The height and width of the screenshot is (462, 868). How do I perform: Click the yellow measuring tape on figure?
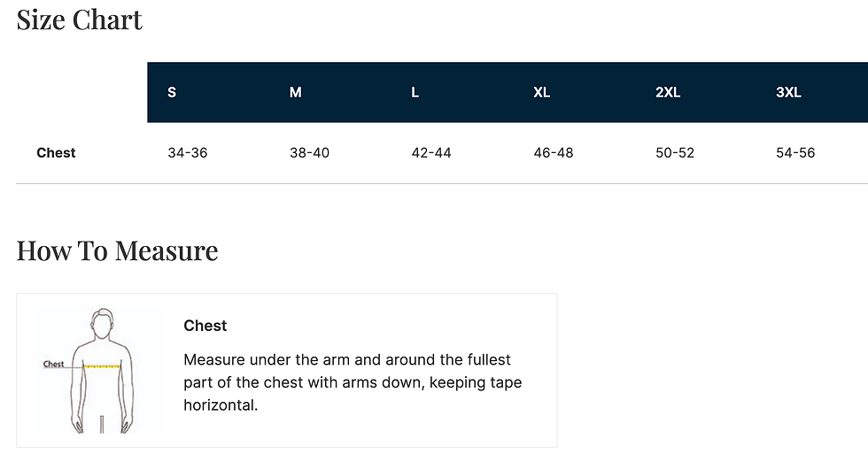[x=101, y=365]
